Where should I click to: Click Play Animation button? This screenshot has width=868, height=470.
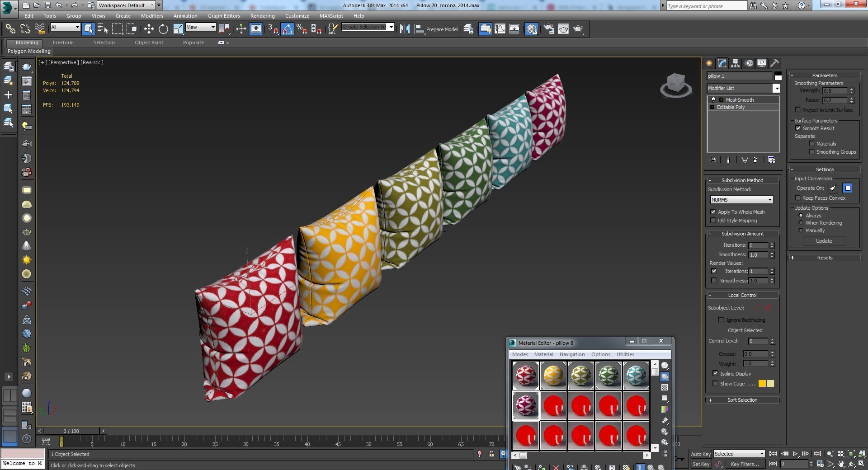tap(795, 454)
